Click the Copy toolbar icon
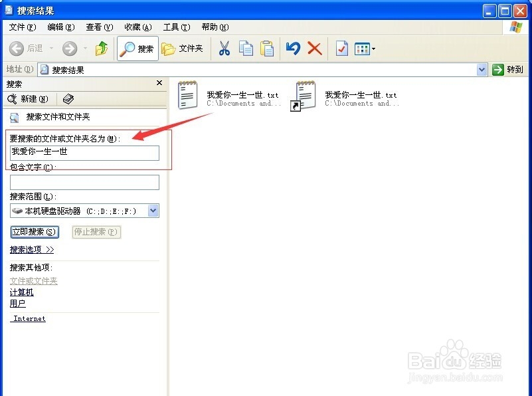 pyautogui.click(x=246, y=49)
